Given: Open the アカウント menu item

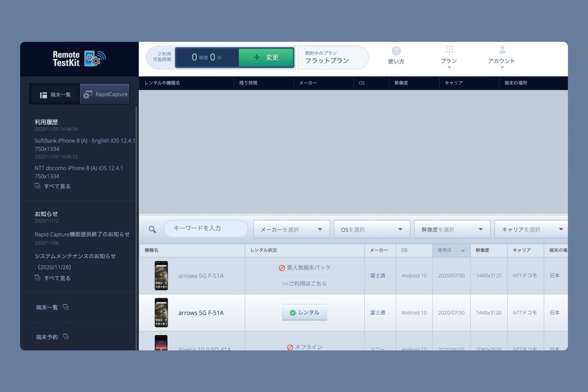Looking at the screenshot, I should pos(501,57).
